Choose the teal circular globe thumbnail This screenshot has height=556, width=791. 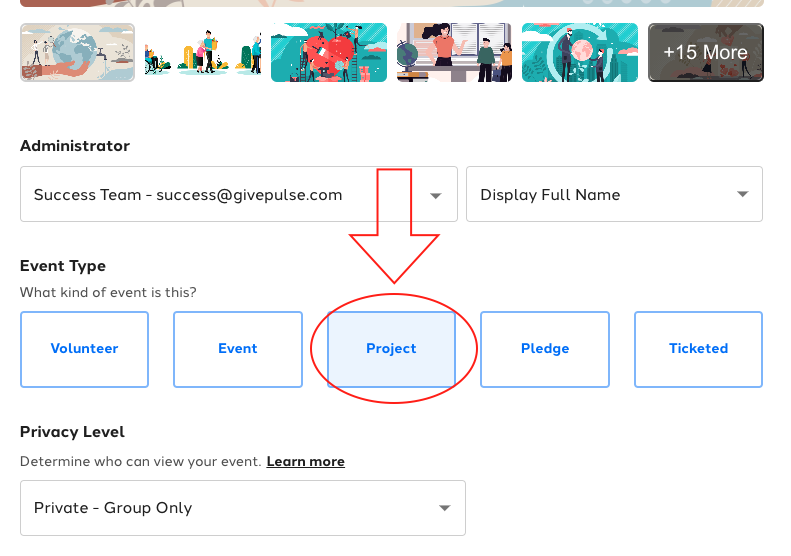(580, 52)
